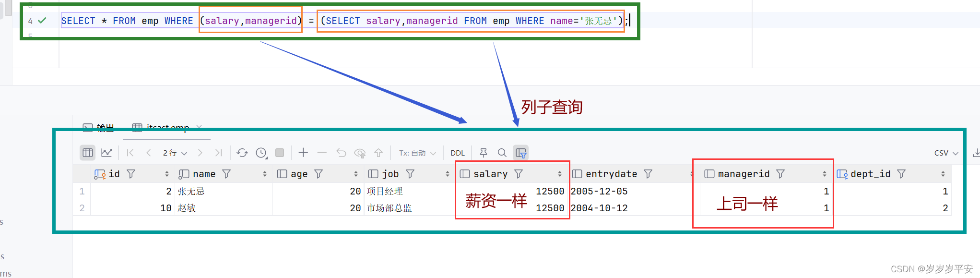Click the stop execution square
Image resolution: width=980 pixels, height=278 pixels.
[280, 153]
